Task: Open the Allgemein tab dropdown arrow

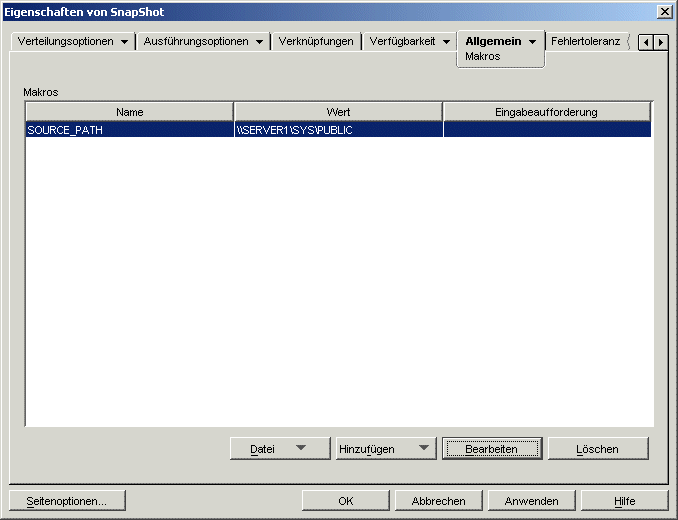Action: pyautogui.click(x=533, y=42)
